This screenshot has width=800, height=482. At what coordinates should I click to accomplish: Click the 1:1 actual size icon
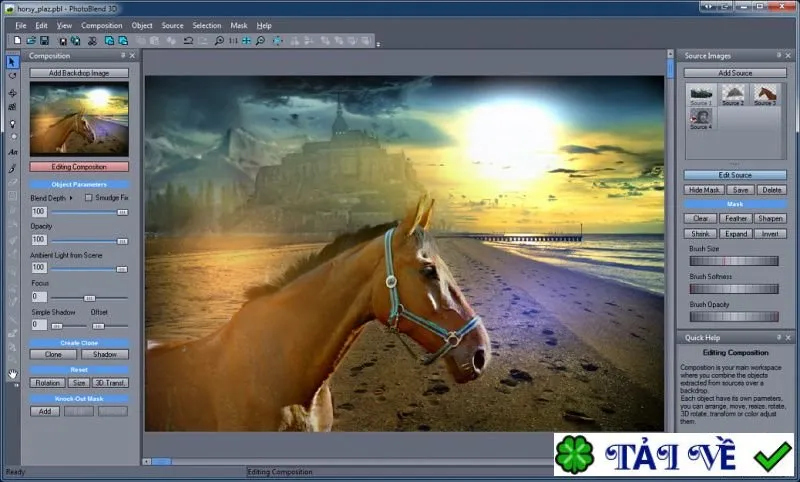point(233,40)
